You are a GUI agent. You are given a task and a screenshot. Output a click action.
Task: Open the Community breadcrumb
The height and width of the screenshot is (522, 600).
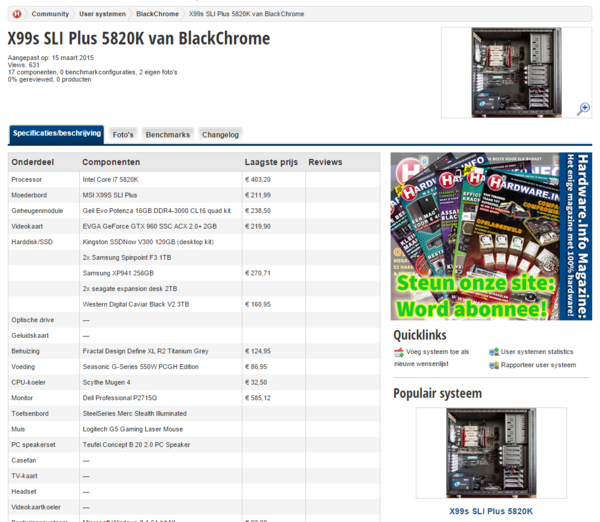click(x=50, y=14)
